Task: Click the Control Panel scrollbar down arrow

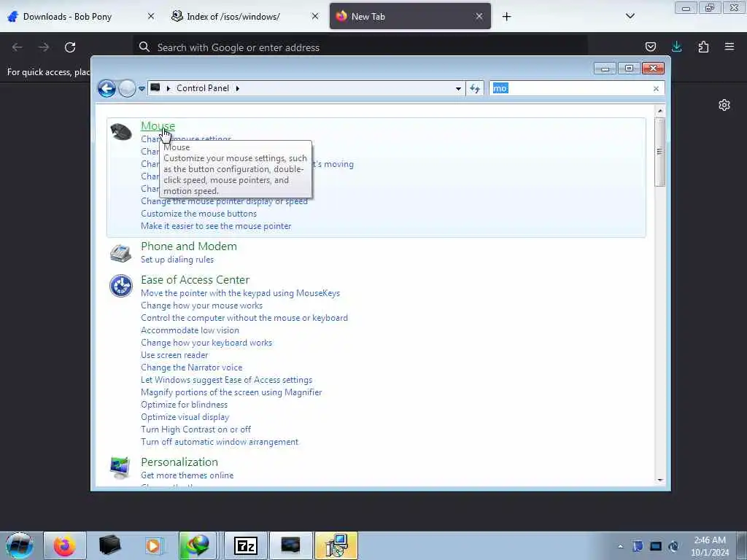Action: pyautogui.click(x=659, y=480)
